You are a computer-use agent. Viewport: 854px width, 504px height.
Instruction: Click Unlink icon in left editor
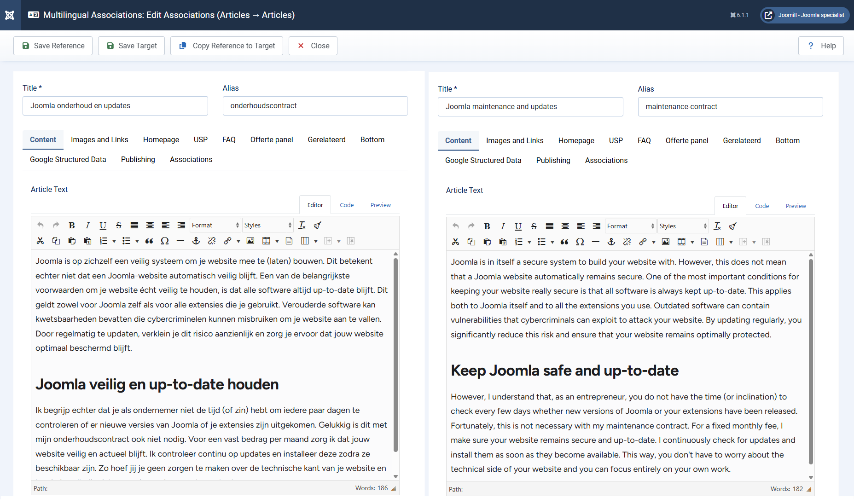point(212,241)
